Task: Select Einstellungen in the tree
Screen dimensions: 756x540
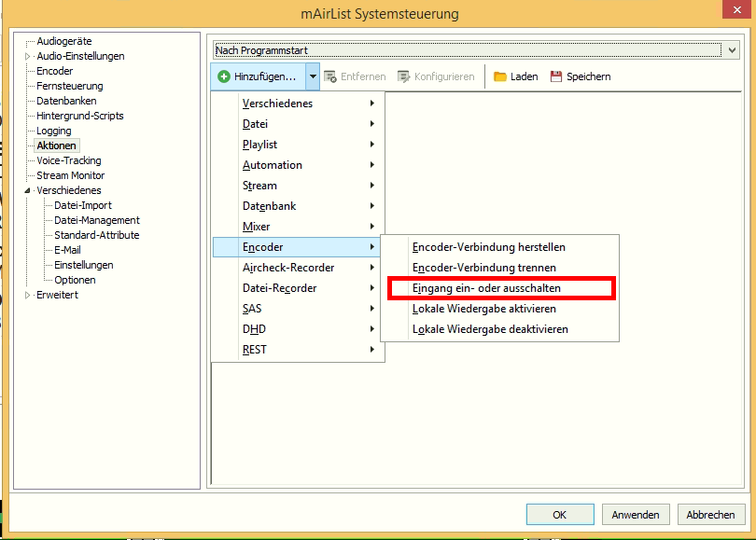Action: (84, 266)
